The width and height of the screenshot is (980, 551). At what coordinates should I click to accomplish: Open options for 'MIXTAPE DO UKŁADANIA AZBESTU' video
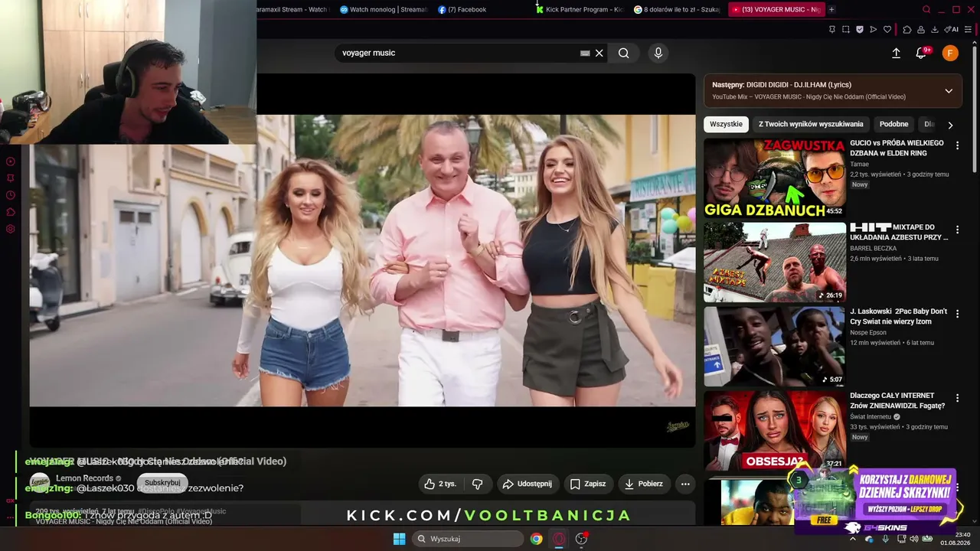click(957, 230)
